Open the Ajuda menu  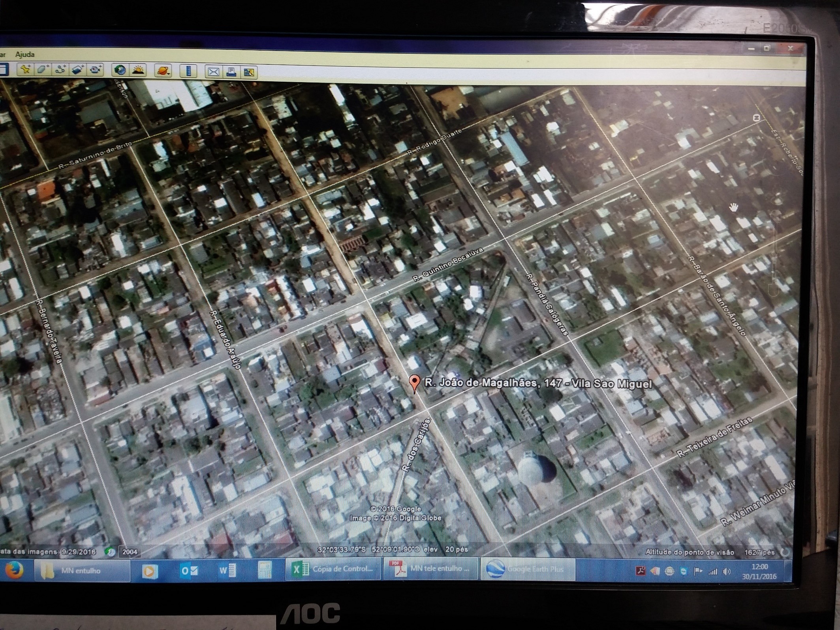coord(24,54)
